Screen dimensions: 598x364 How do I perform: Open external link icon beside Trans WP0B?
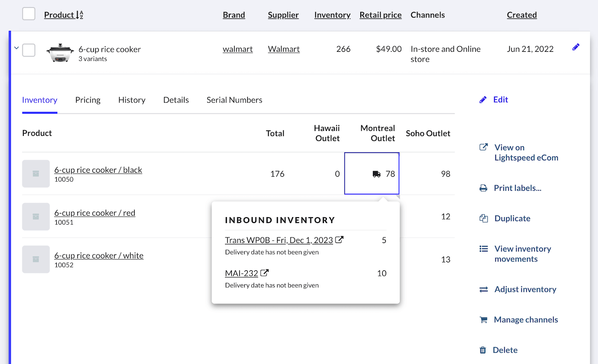(x=339, y=240)
